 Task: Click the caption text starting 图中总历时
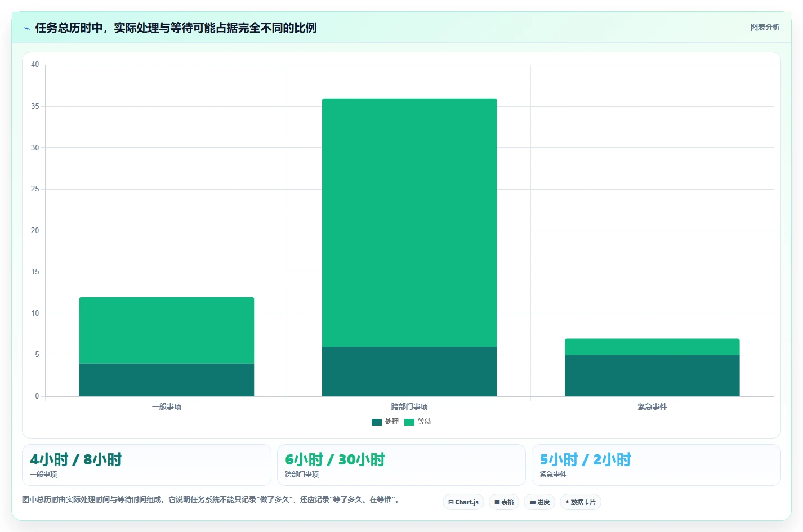point(211,500)
